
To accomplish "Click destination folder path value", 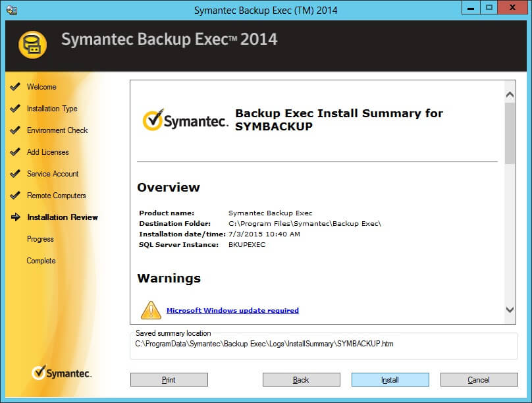I will [305, 223].
